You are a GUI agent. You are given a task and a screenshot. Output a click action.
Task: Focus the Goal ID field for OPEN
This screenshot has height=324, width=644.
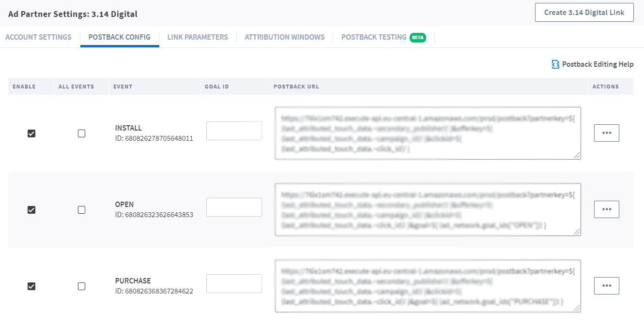234,207
